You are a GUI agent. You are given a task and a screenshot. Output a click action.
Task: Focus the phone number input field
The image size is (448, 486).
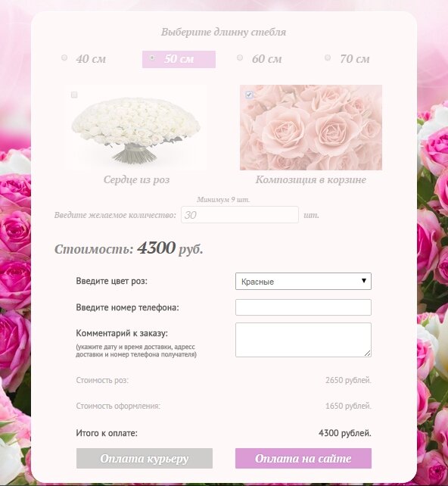coord(303,307)
